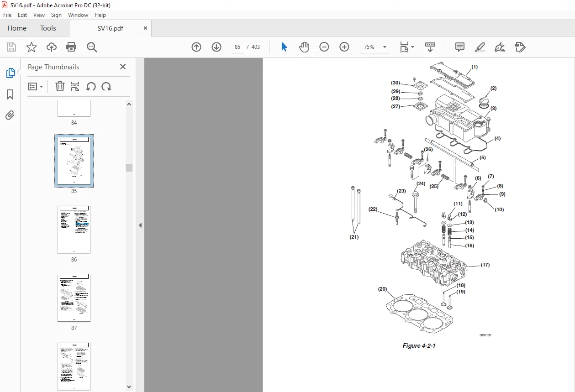Close the SV16.pdf tab
Image resolution: width=575 pixels, height=392 pixels.
(x=145, y=28)
